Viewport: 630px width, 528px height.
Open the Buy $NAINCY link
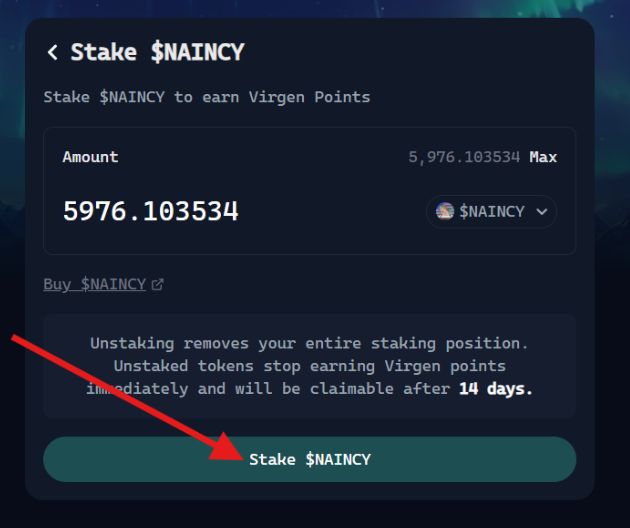point(94,284)
